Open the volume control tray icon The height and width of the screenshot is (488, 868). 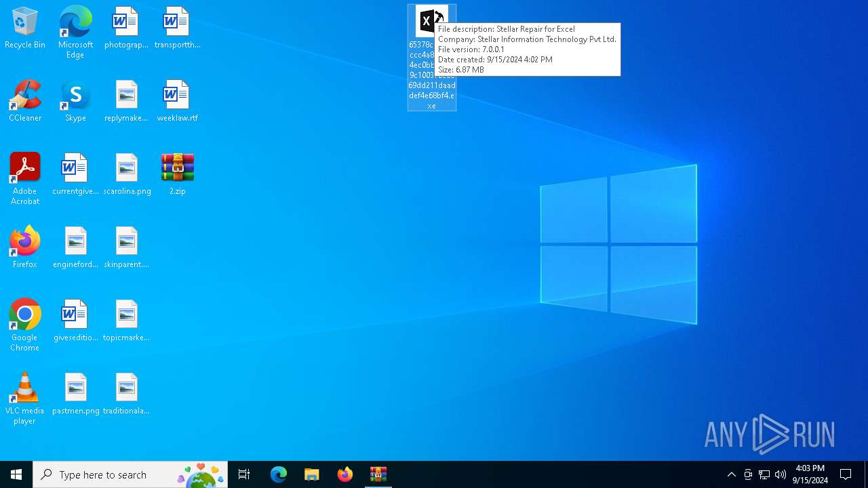(781, 474)
